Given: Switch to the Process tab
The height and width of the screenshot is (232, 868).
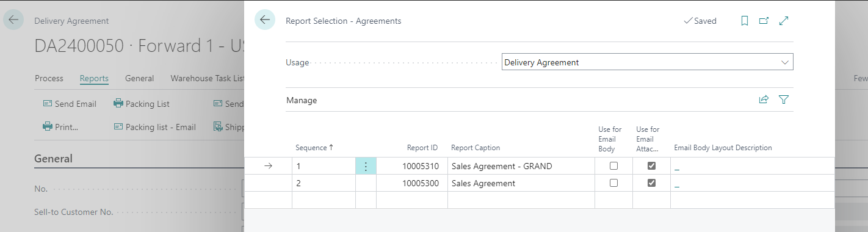Looking at the screenshot, I should click(49, 78).
